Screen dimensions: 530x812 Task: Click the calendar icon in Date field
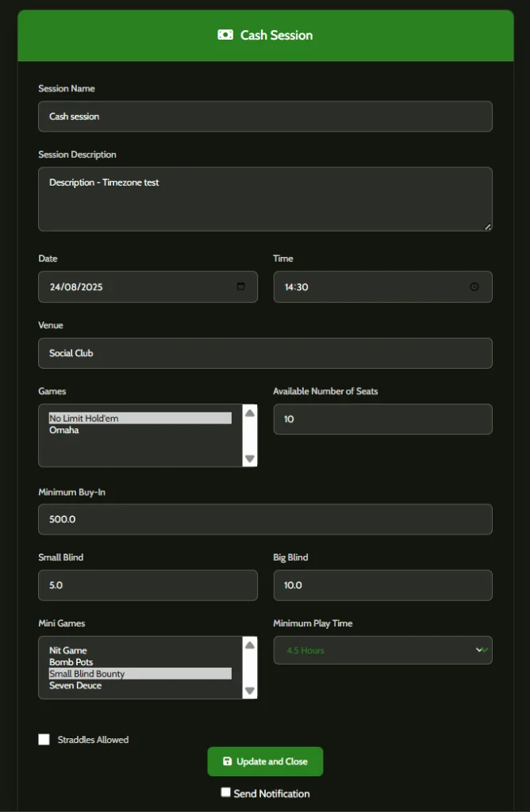click(x=241, y=287)
